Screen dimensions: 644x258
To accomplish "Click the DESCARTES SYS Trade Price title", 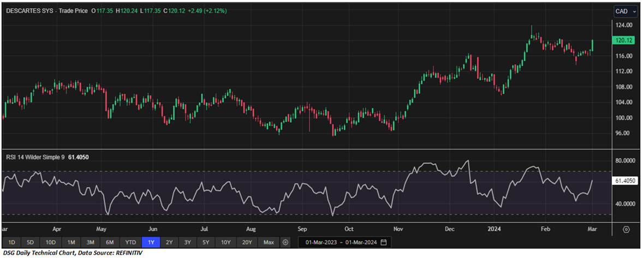I will pos(44,11).
